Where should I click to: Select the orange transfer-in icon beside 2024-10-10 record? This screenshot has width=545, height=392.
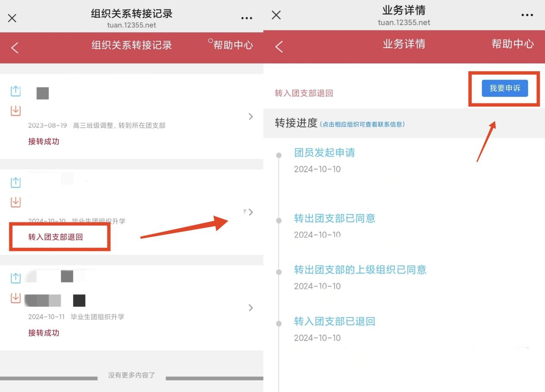pyautogui.click(x=15, y=202)
